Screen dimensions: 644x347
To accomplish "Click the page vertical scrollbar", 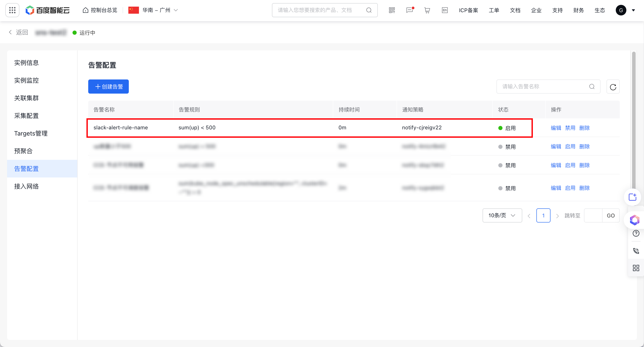I will (633, 120).
